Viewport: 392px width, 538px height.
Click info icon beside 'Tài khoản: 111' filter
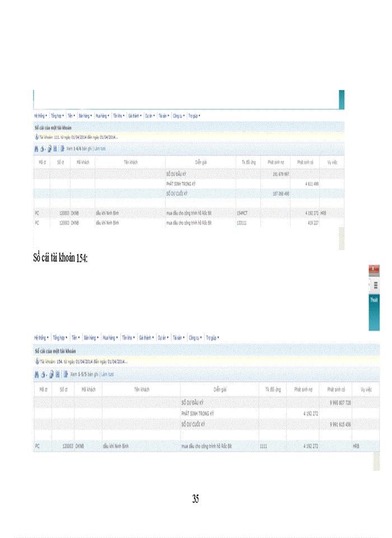pyautogui.click(x=36, y=136)
